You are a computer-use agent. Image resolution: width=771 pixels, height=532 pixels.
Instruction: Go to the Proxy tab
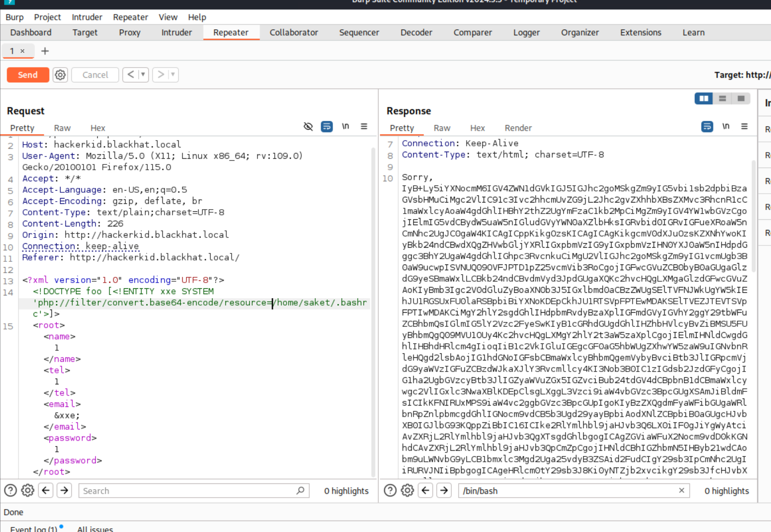click(130, 32)
